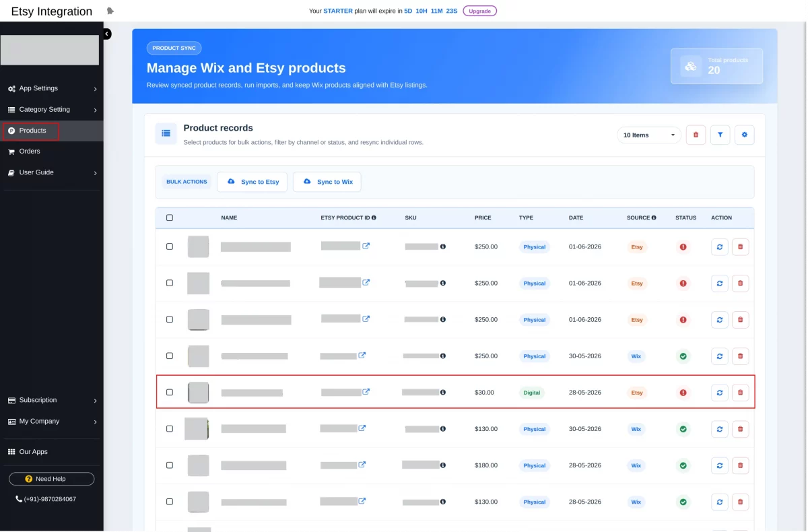Click Wix source badge in $180.00 row
This screenshot has height=532, width=808.
pos(636,465)
